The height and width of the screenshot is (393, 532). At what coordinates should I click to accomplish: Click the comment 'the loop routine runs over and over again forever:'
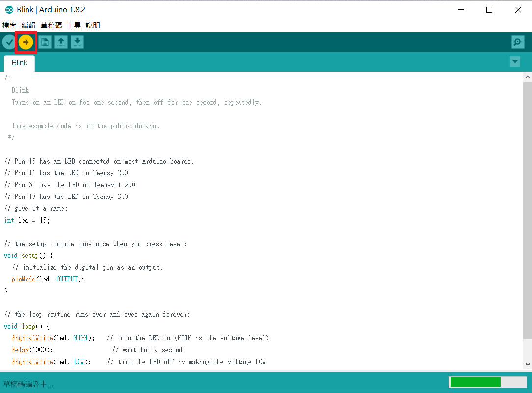97,314
